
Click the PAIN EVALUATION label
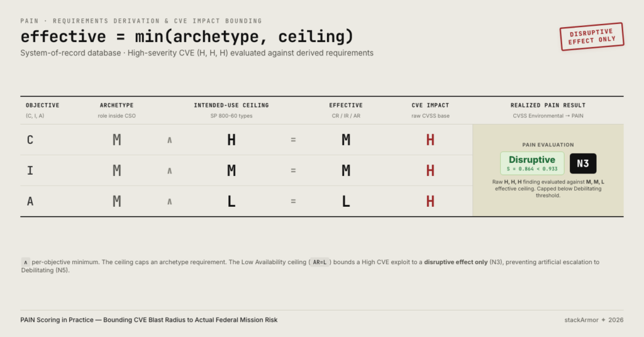[548, 145]
